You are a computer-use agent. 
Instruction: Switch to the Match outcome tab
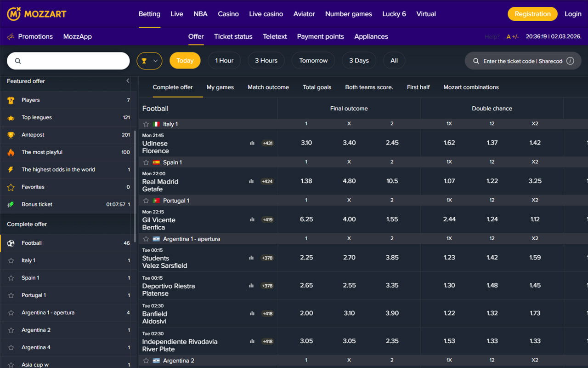(268, 87)
